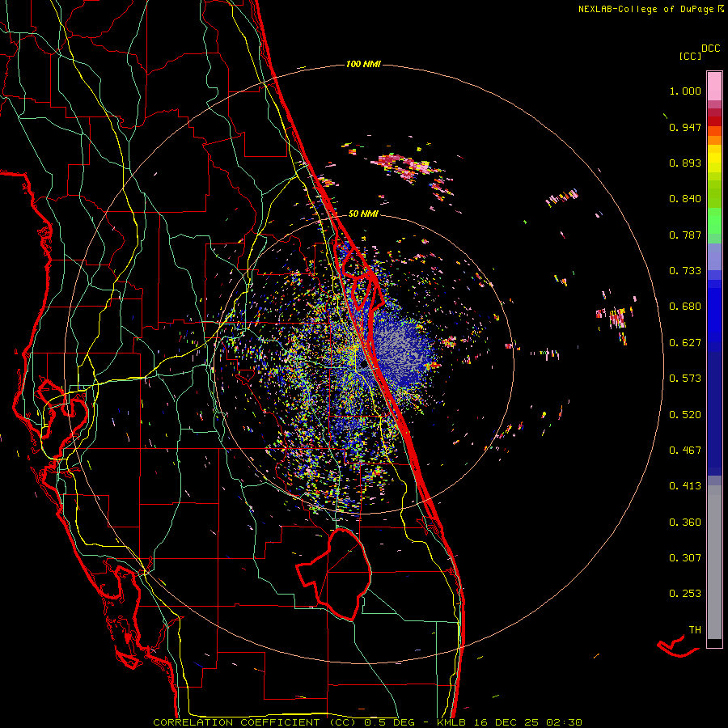This screenshot has width=728, height=728.
Task: Click the 0.733 scale value
Action: [x=685, y=271]
